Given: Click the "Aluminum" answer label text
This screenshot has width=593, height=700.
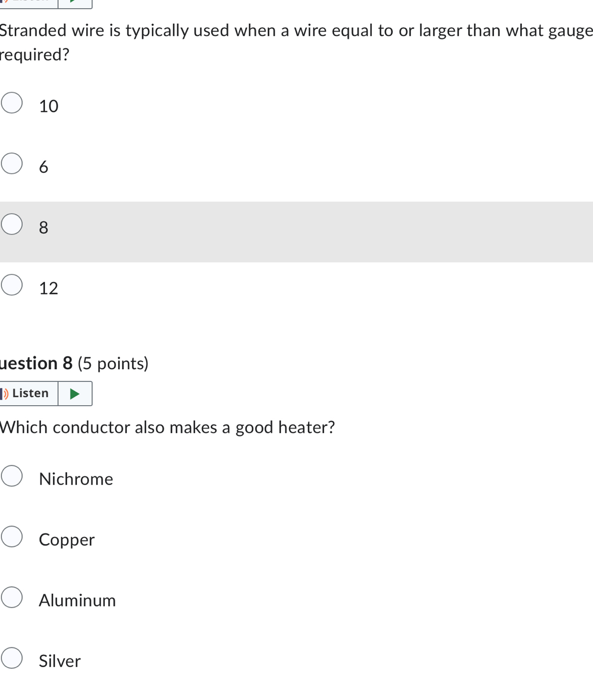Looking at the screenshot, I should pyautogui.click(x=77, y=600).
